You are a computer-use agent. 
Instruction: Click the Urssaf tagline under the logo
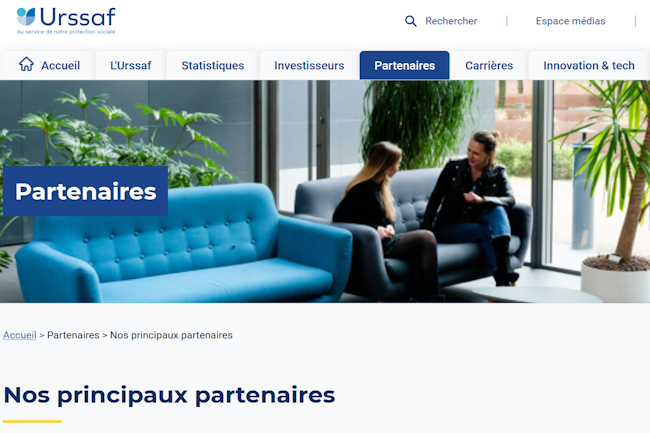[66, 32]
